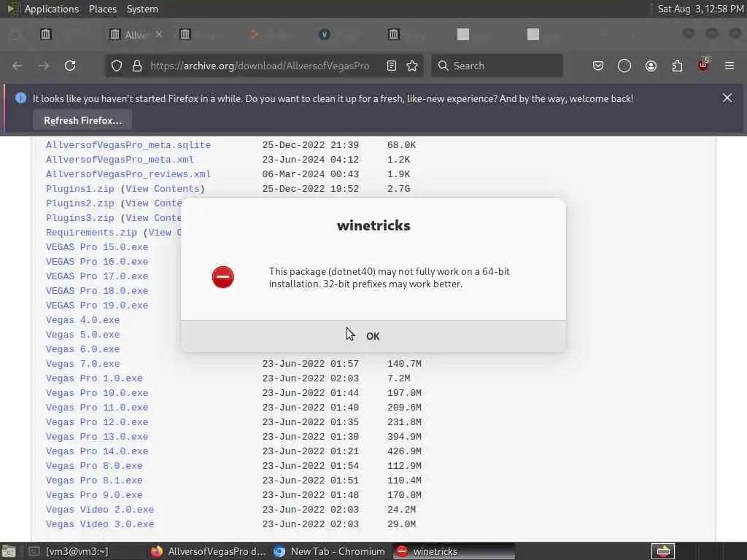Switch to New Tab - Chromium taskbar entry
The height and width of the screenshot is (560, 747).
[x=330, y=551]
